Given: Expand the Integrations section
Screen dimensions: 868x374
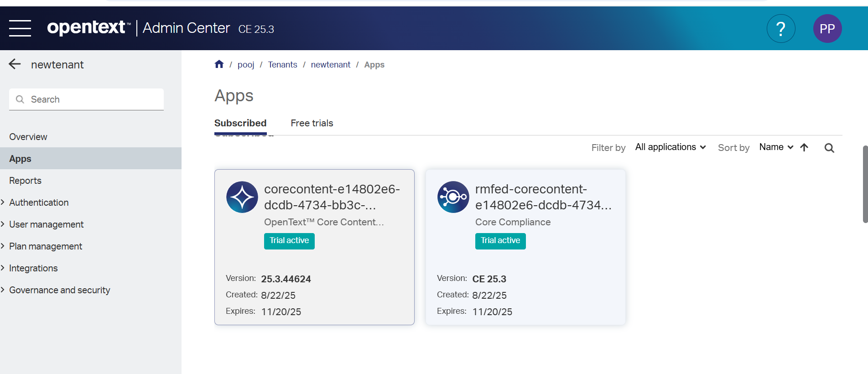Looking at the screenshot, I should pyautogui.click(x=33, y=268).
